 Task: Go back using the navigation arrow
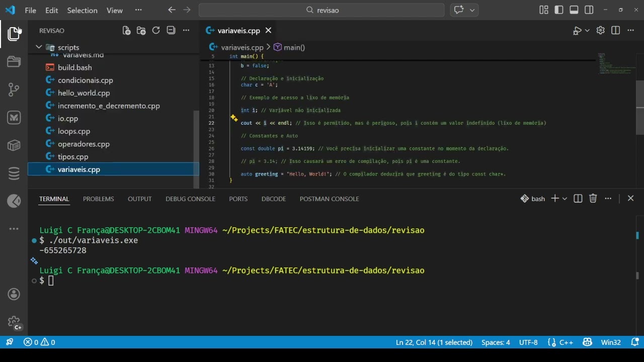coord(172,10)
